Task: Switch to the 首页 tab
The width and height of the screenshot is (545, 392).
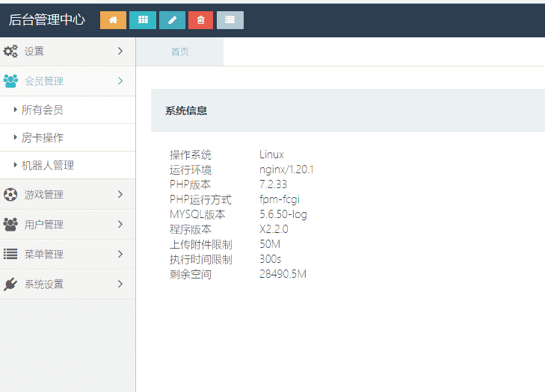Action: (179, 52)
